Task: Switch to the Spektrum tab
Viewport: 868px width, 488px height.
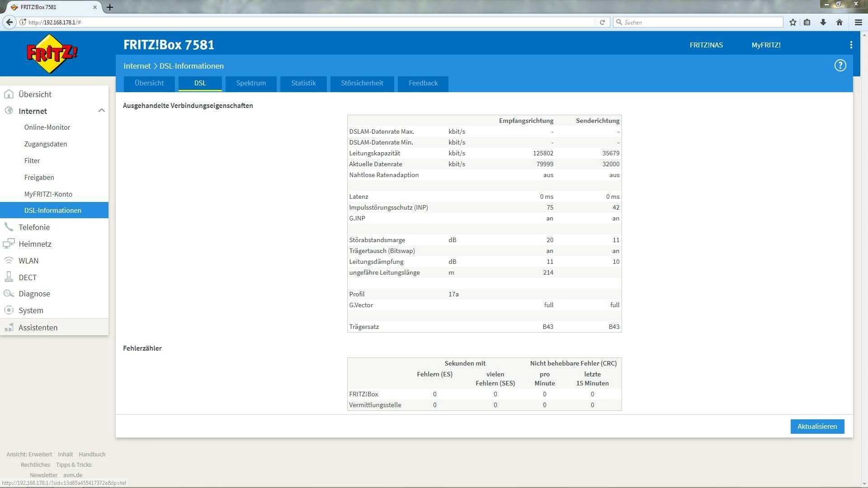Action: click(x=251, y=83)
